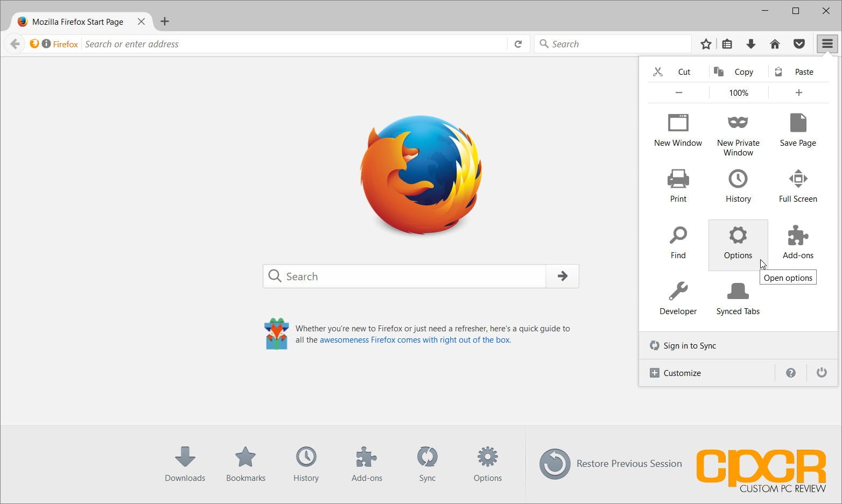Image resolution: width=842 pixels, height=504 pixels.
Task: Zoom out with the minus button
Action: click(x=679, y=93)
